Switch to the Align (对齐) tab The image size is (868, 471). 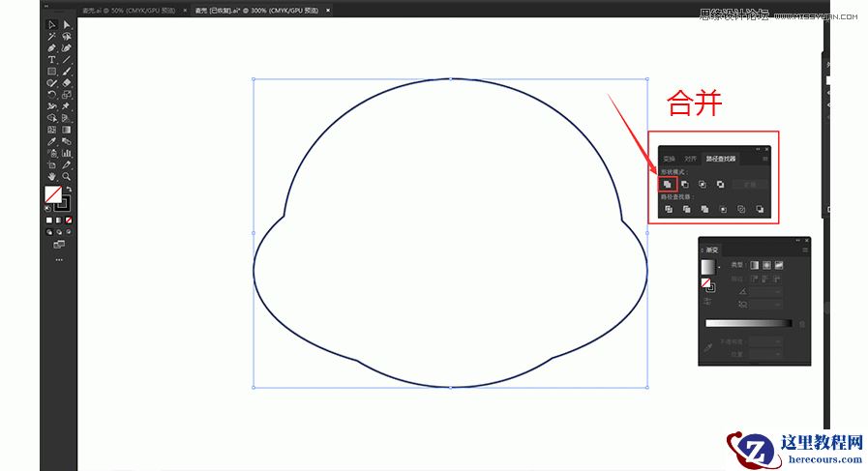690,159
